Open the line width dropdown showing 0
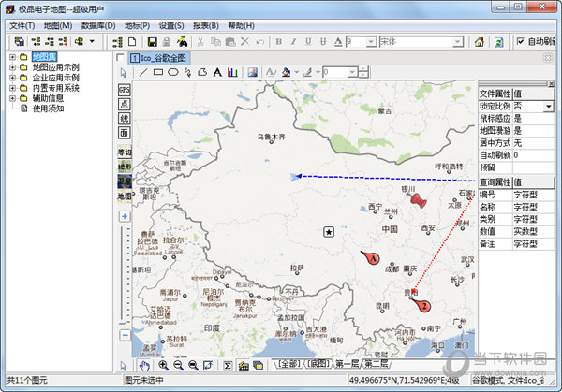This screenshot has height=392, width=562. click(x=352, y=72)
